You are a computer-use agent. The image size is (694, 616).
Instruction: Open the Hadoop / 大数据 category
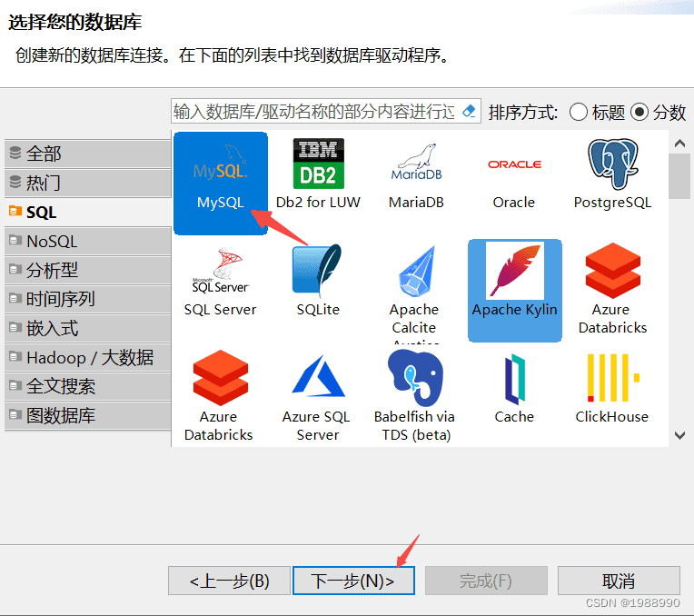87,357
